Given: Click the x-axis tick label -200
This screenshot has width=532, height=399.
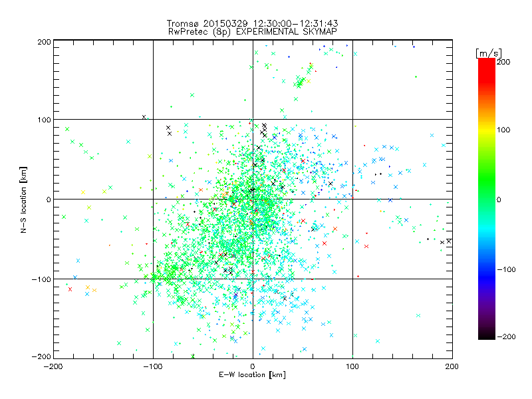Looking at the screenshot, I should click(54, 366).
